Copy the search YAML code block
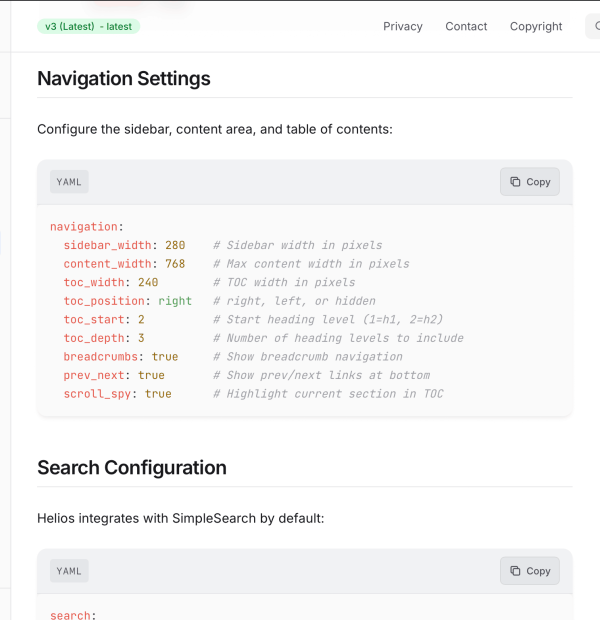Viewport: 600px width, 620px height. [x=530, y=571]
